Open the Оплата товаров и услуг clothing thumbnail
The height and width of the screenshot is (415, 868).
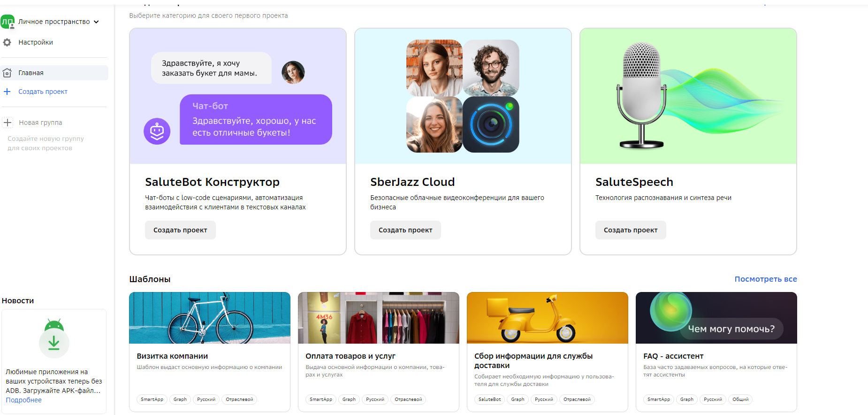379,318
